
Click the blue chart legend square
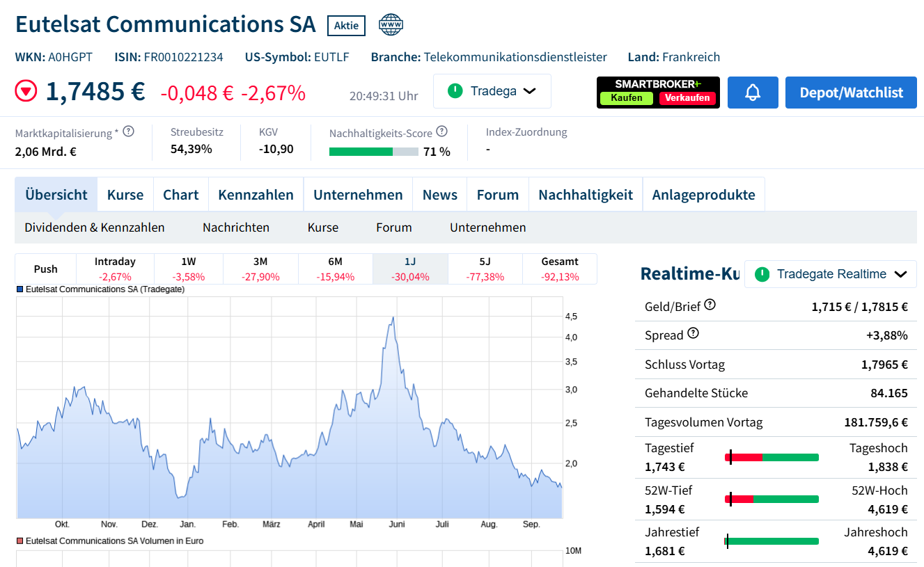19,289
